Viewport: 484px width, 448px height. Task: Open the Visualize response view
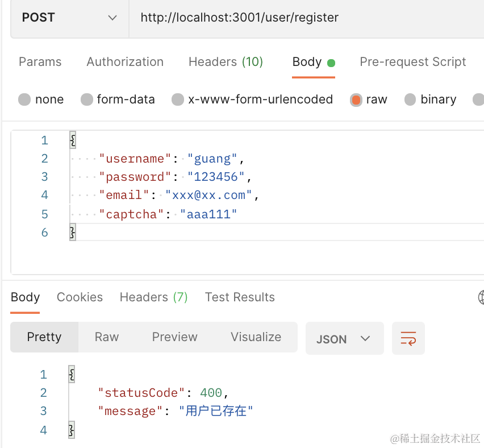(x=256, y=337)
